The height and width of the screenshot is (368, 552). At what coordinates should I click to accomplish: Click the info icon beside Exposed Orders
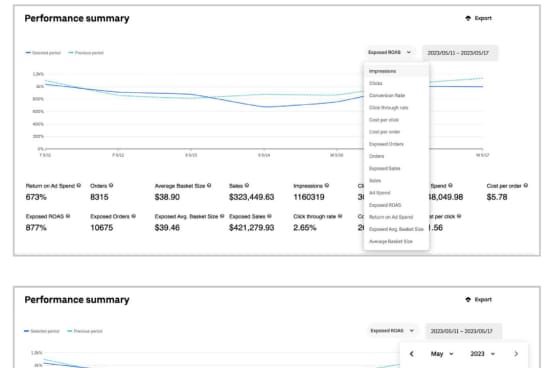[133, 216]
